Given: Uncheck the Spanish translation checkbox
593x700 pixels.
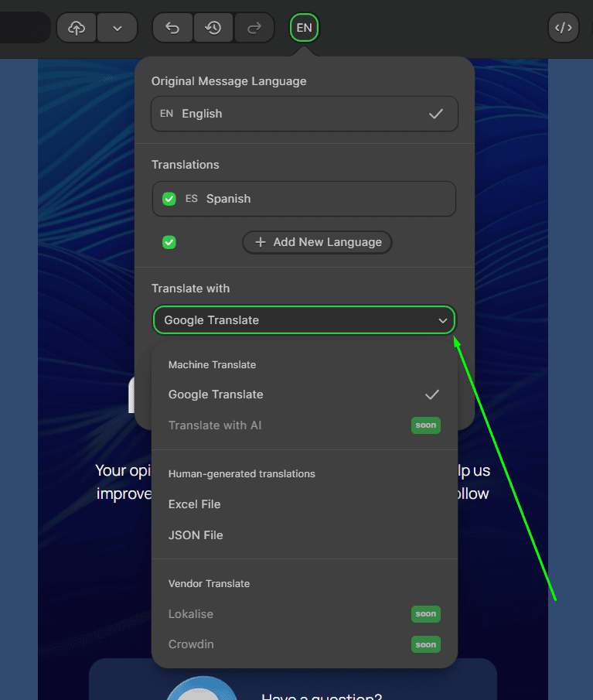Looking at the screenshot, I should (169, 199).
